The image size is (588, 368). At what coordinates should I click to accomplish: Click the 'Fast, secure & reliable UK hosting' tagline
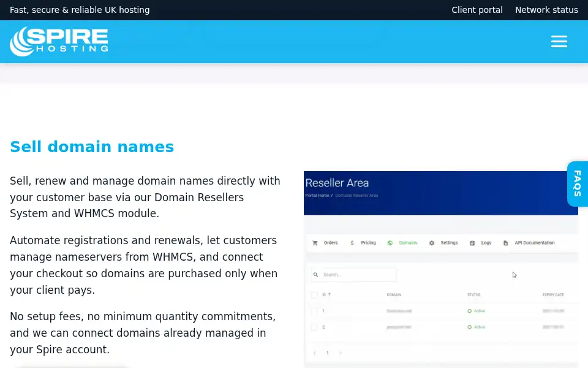(80, 10)
